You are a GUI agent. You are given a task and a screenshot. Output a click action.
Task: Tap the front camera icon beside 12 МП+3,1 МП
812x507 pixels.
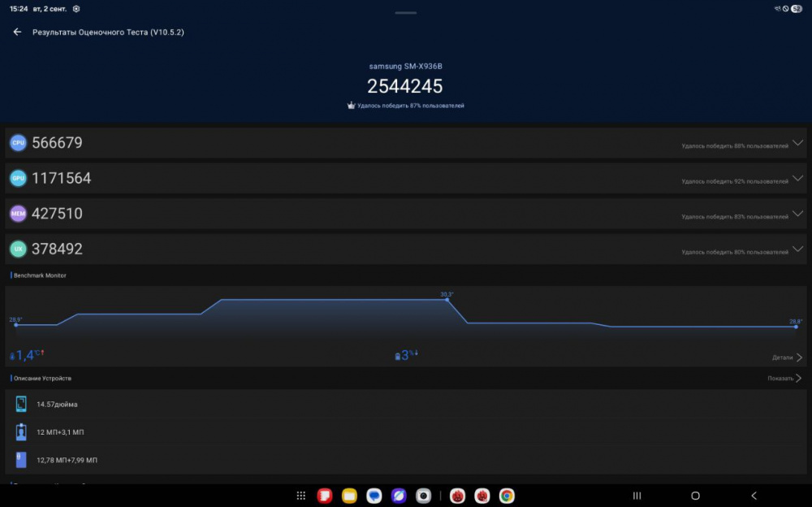click(x=21, y=431)
